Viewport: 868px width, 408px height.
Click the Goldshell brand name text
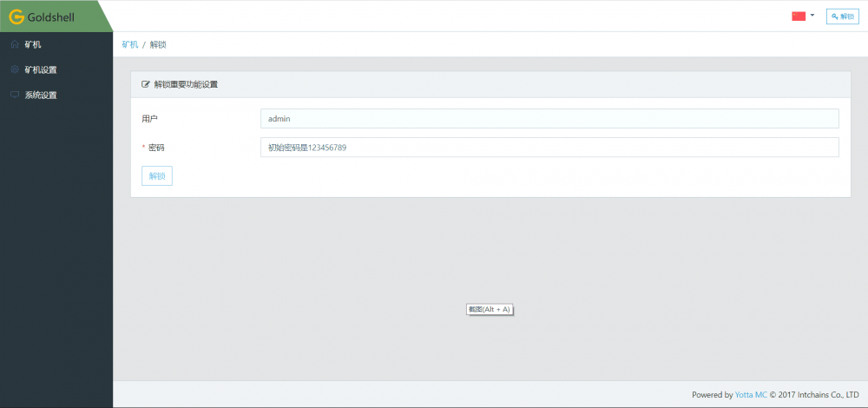(51, 17)
